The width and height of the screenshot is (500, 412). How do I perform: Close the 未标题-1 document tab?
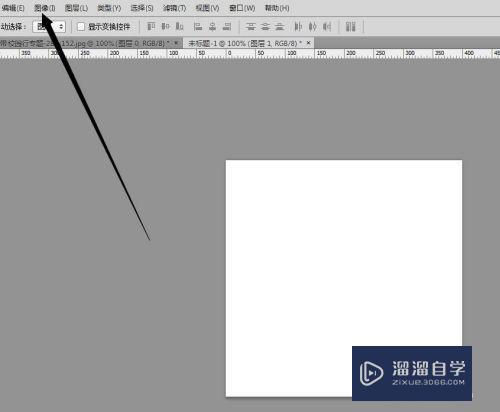(x=308, y=43)
